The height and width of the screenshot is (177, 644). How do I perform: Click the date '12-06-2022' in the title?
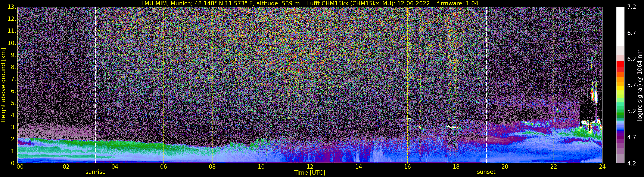click(x=414, y=3)
